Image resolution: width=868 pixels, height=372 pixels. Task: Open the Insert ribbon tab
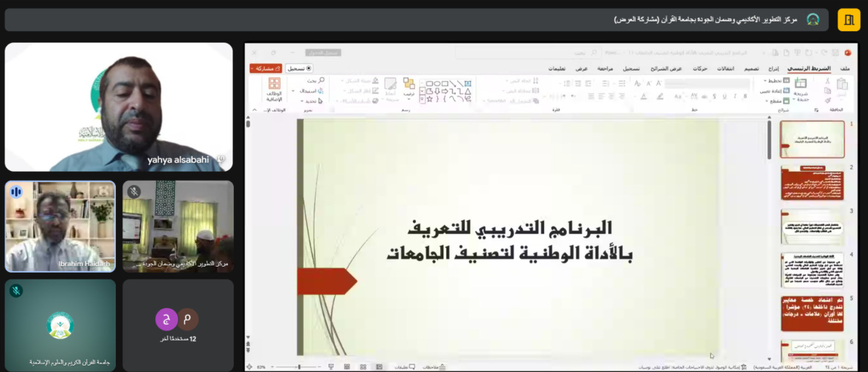[x=773, y=69]
